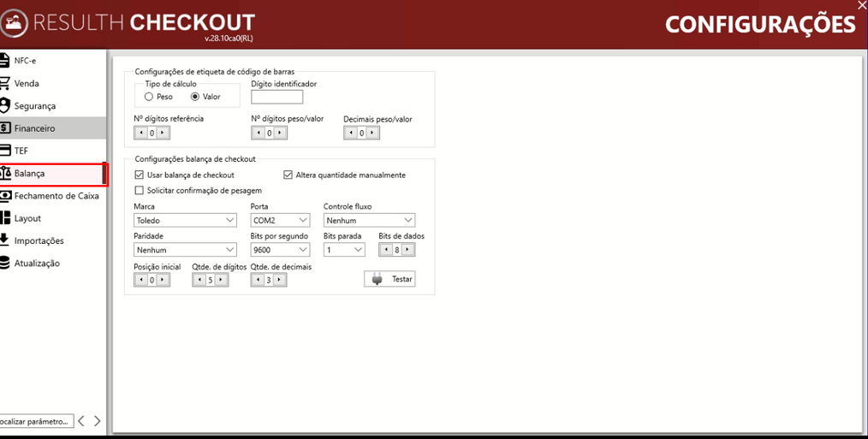Switch to the Financeiro menu item
Viewport: 868px width, 439px height.
click(52, 128)
